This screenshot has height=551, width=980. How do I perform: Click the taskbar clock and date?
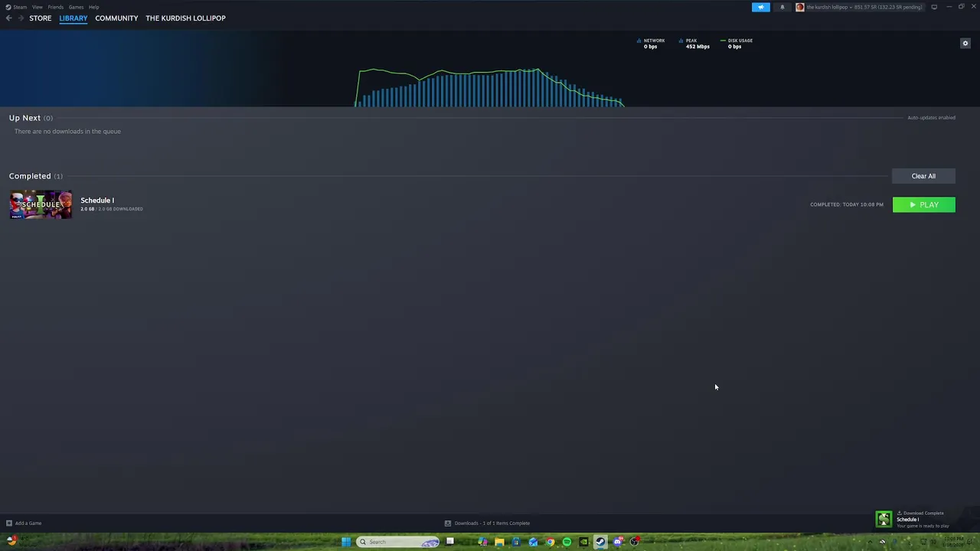(954, 542)
